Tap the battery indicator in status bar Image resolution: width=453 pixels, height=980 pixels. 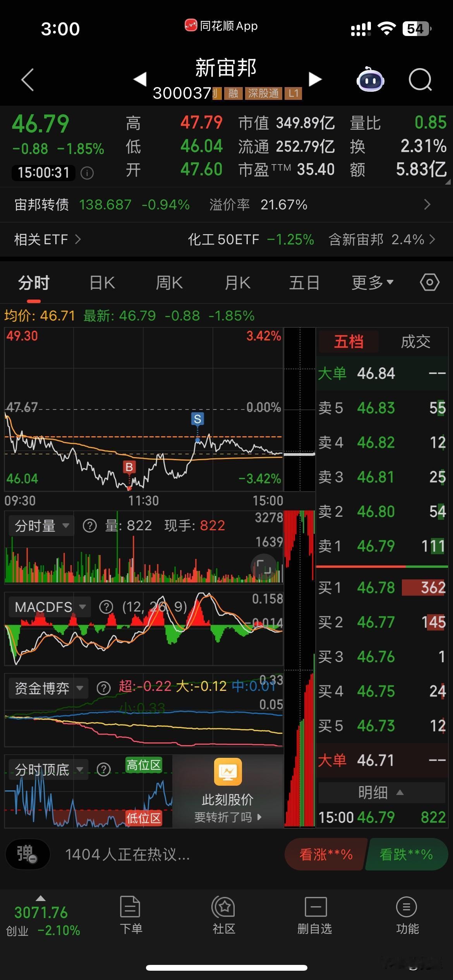point(417,29)
